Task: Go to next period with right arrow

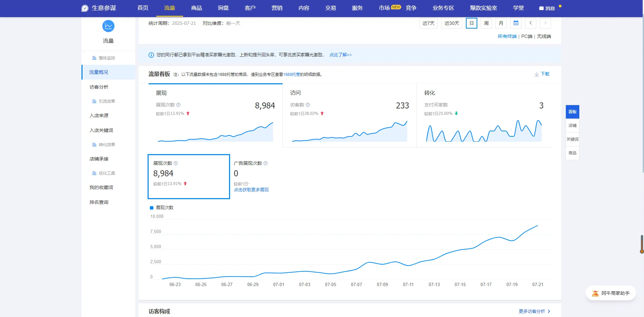Action: click(545, 23)
